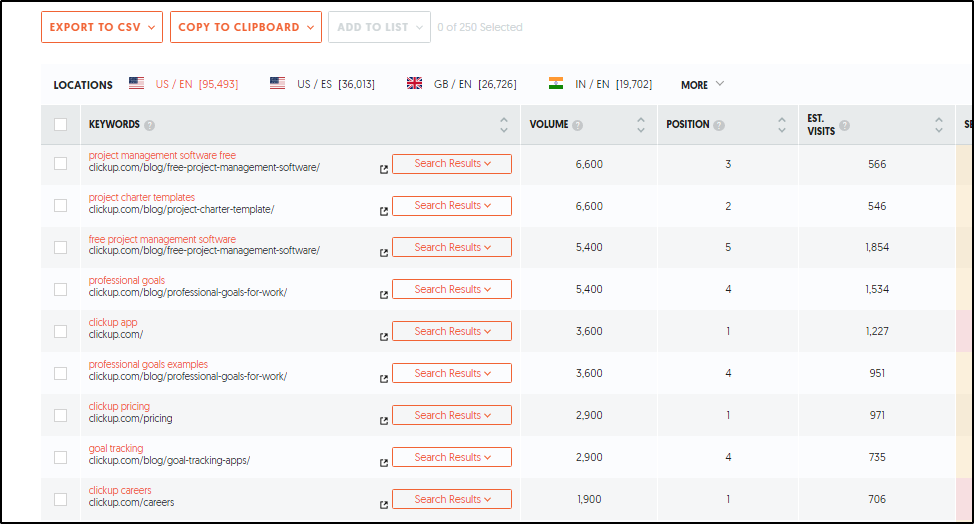Click external link icon beside clickup.com/pricing
Screen dimensions: 974x524
pyautogui.click(x=384, y=421)
